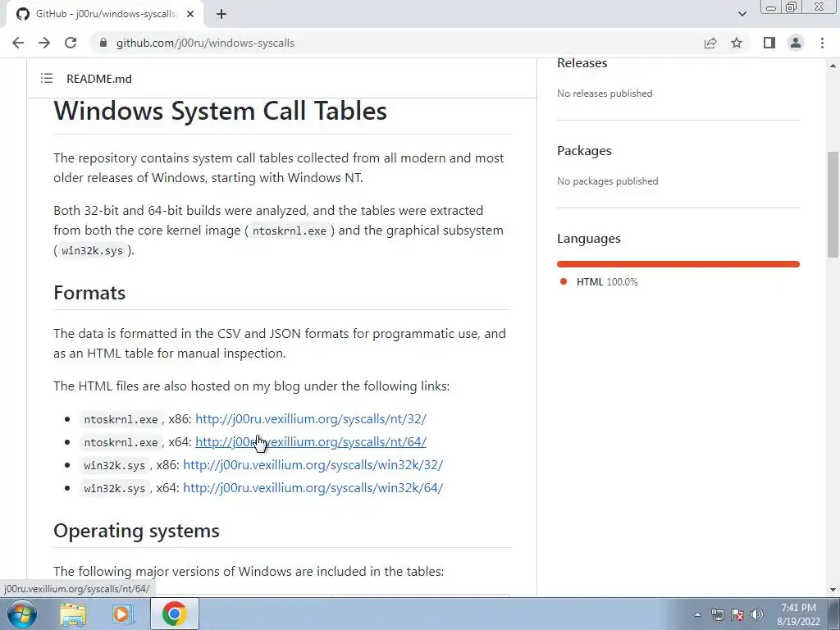840x630 pixels.
Task: Open Windows Media Player from taskbar
Action: (x=123, y=614)
